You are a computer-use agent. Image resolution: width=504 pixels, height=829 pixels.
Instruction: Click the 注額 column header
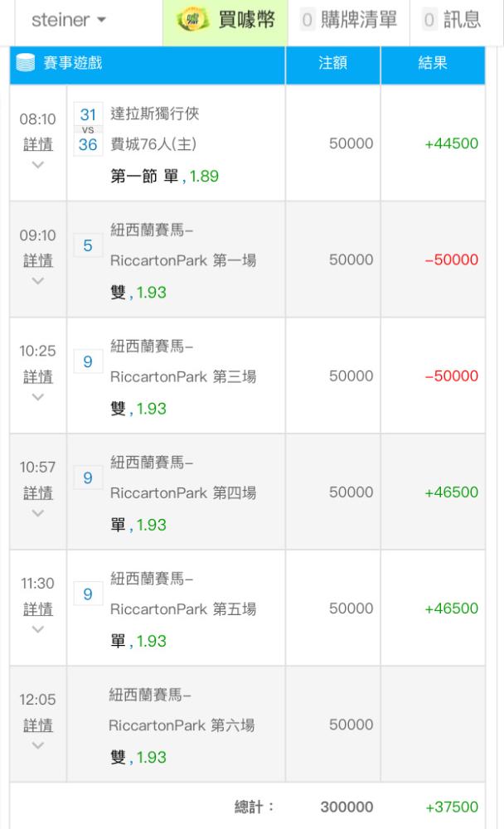point(332,63)
